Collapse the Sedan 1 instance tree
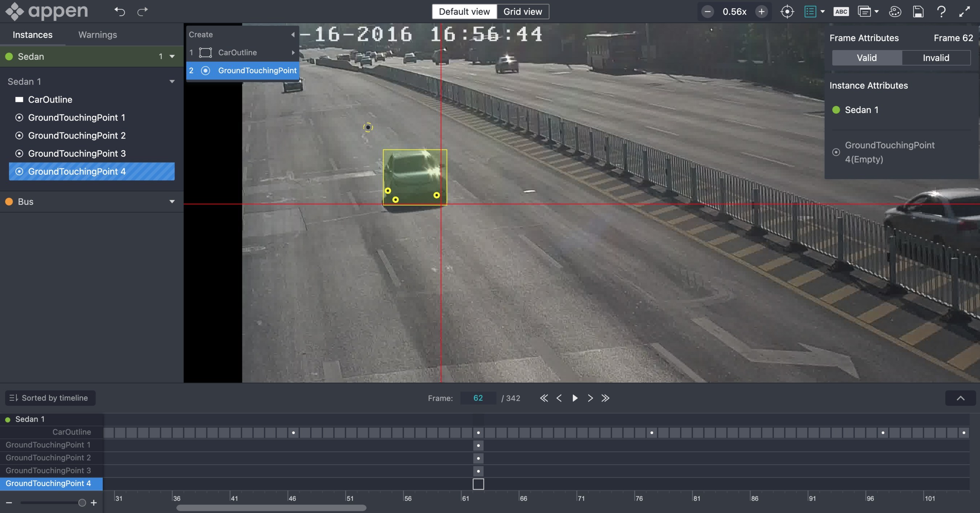This screenshot has width=980, height=513. (172, 81)
